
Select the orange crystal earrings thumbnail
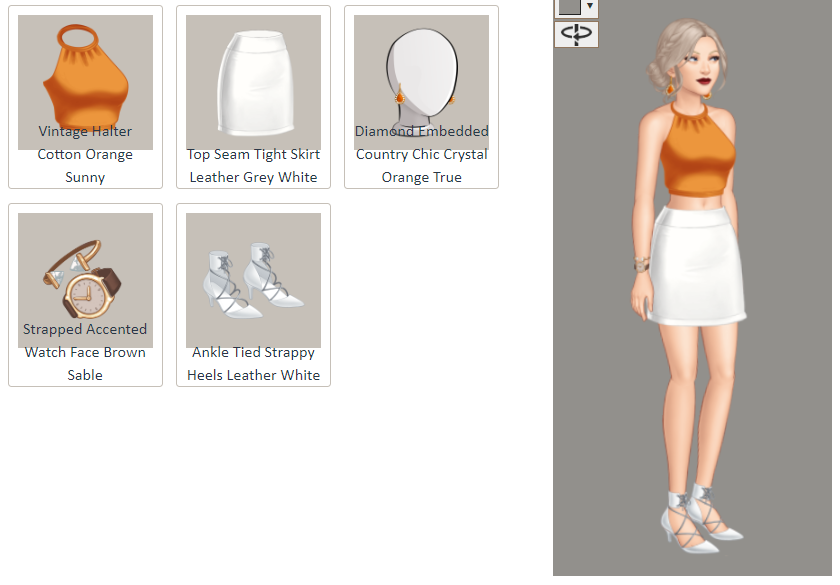click(x=422, y=82)
